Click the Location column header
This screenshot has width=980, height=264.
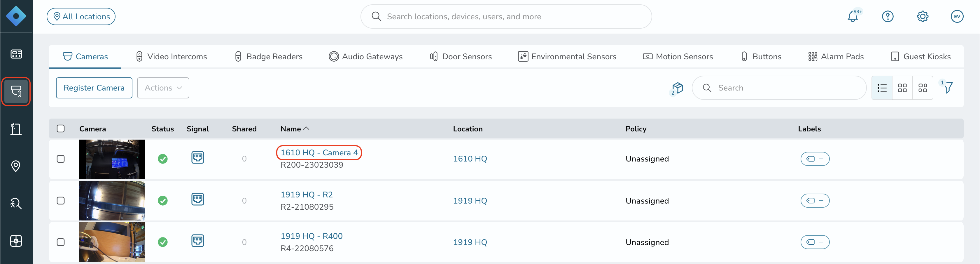click(x=468, y=129)
